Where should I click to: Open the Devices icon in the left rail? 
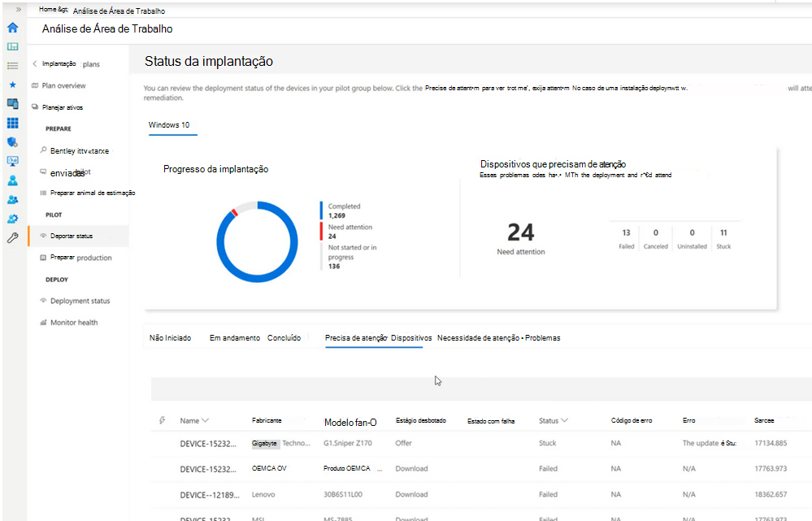(13, 103)
